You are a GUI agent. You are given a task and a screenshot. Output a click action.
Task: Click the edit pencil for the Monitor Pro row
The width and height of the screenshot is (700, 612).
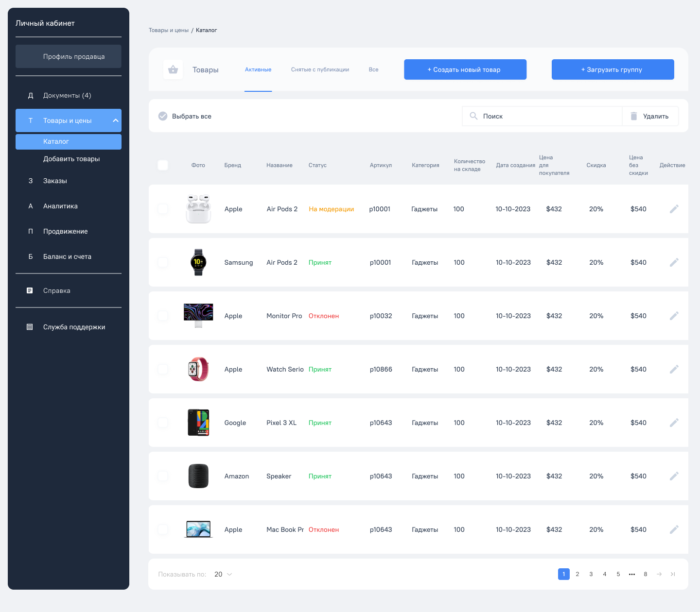click(674, 316)
